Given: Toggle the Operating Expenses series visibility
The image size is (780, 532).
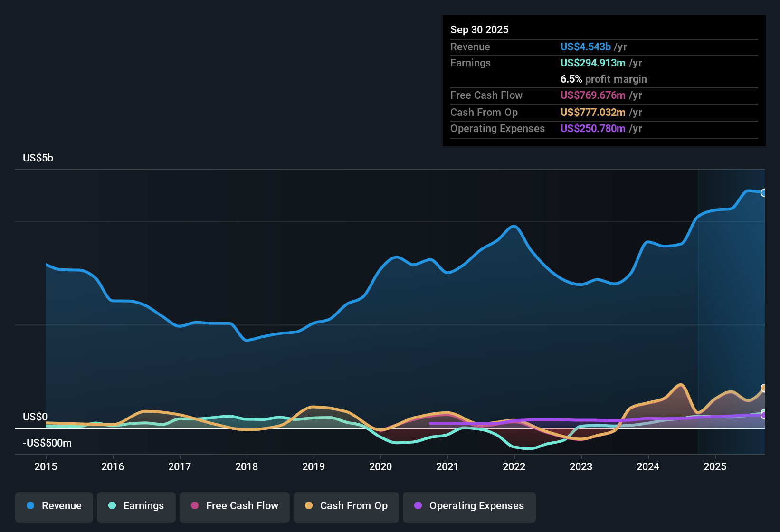Looking at the screenshot, I should point(469,506).
